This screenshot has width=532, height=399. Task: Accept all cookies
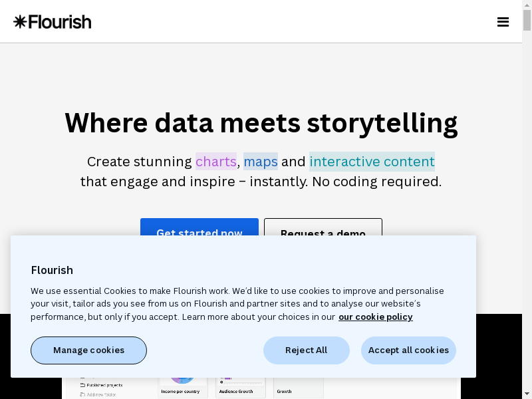pyautogui.click(x=408, y=350)
